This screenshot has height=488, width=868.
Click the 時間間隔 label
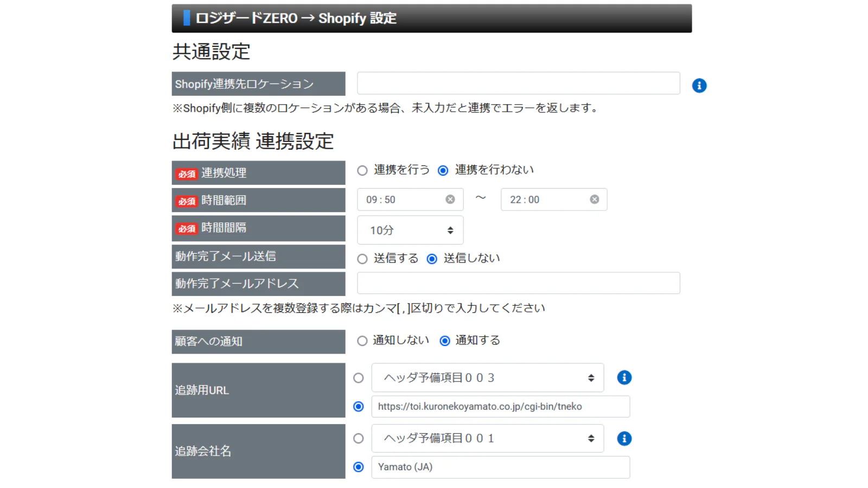point(224,228)
